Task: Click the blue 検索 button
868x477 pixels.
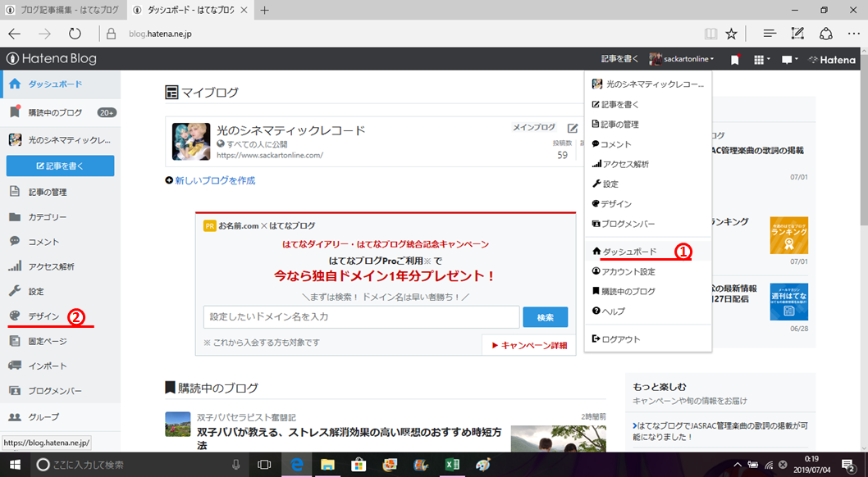Action: 546,317
